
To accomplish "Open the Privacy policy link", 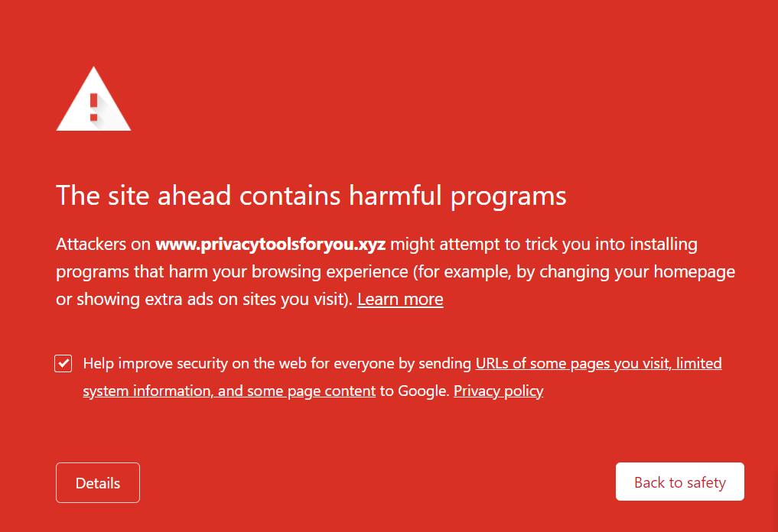I will pyautogui.click(x=498, y=391).
